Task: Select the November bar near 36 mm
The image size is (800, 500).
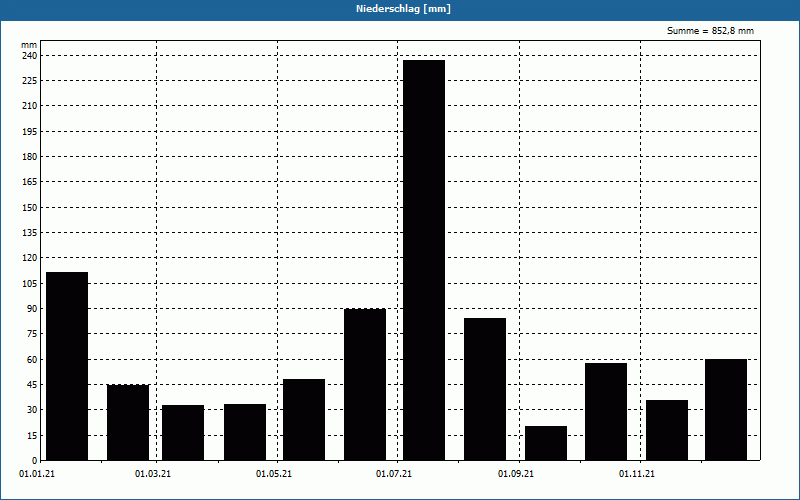Action: pos(667,430)
